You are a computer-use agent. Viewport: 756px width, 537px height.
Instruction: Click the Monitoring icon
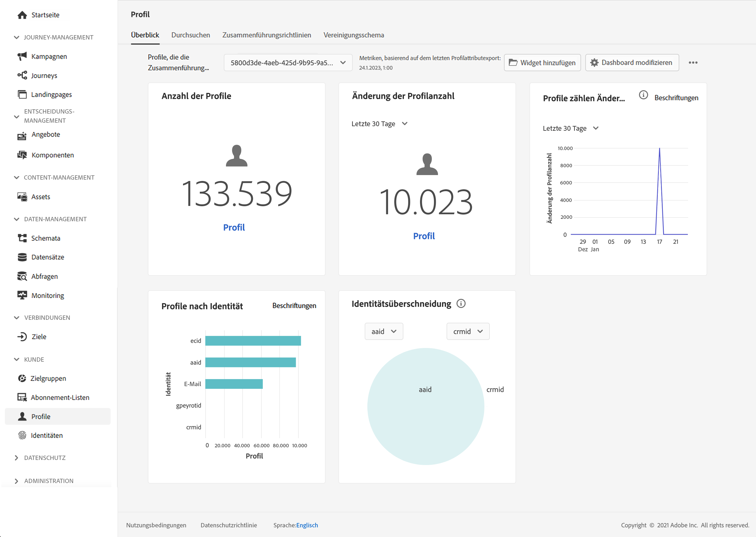(22, 295)
